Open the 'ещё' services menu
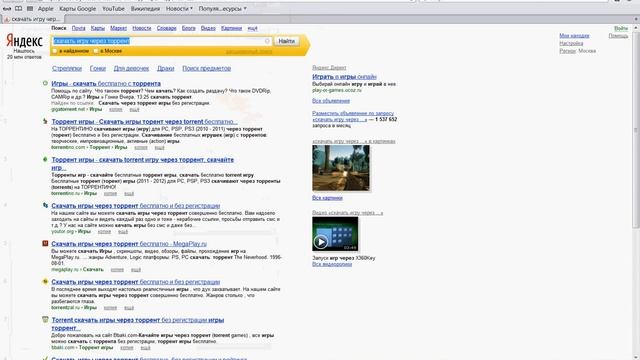Image resolution: width=640 pixels, height=360 pixels. point(252,28)
